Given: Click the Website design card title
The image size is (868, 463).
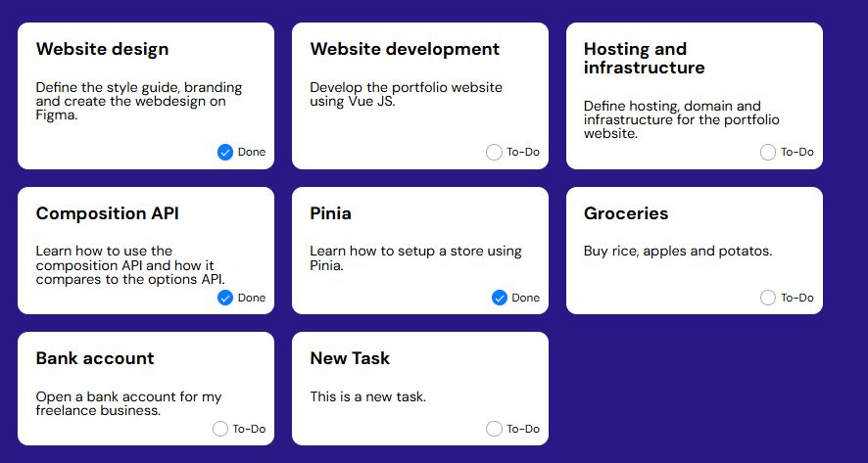Looking at the screenshot, I should pyautogui.click(x=103, y=49).
